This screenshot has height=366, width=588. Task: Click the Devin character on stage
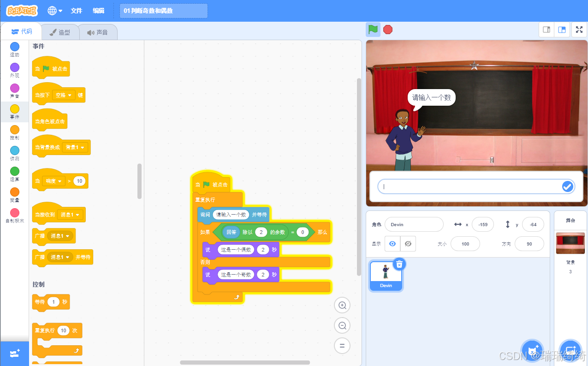click(x=404, y=141)
